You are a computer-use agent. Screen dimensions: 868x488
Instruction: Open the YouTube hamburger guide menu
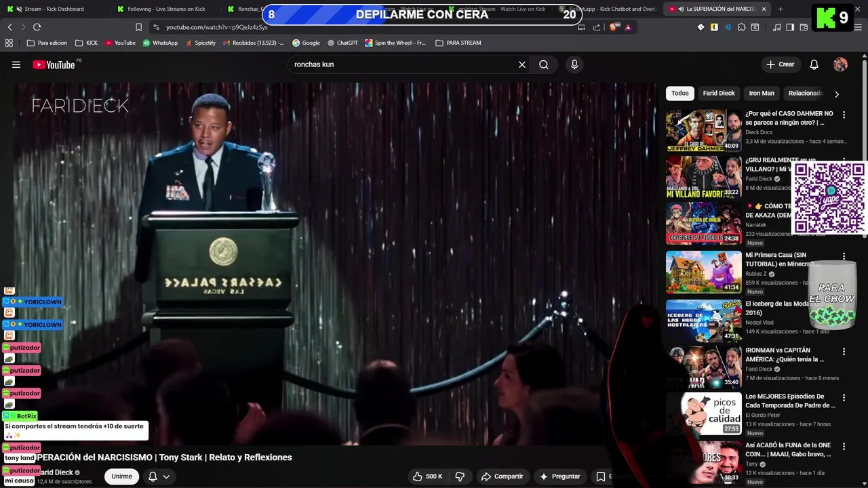(x=16, y=64)
